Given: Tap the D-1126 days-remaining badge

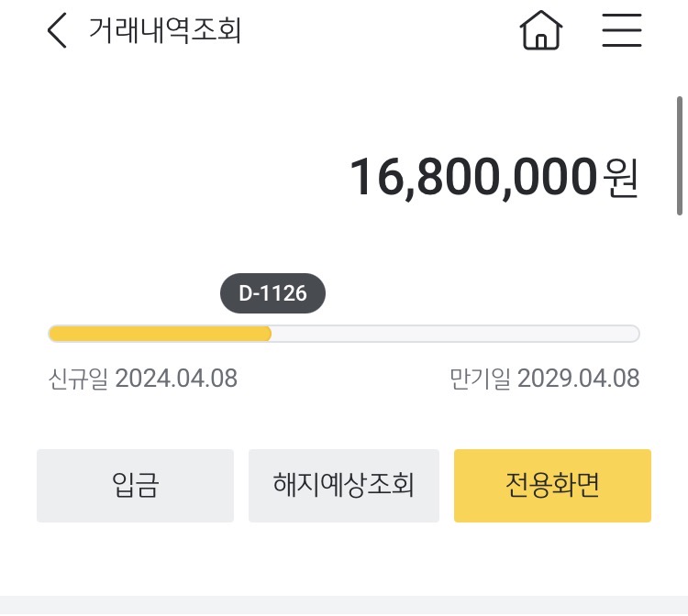Looking at the screenshot, I should click(x=272, y=294).
